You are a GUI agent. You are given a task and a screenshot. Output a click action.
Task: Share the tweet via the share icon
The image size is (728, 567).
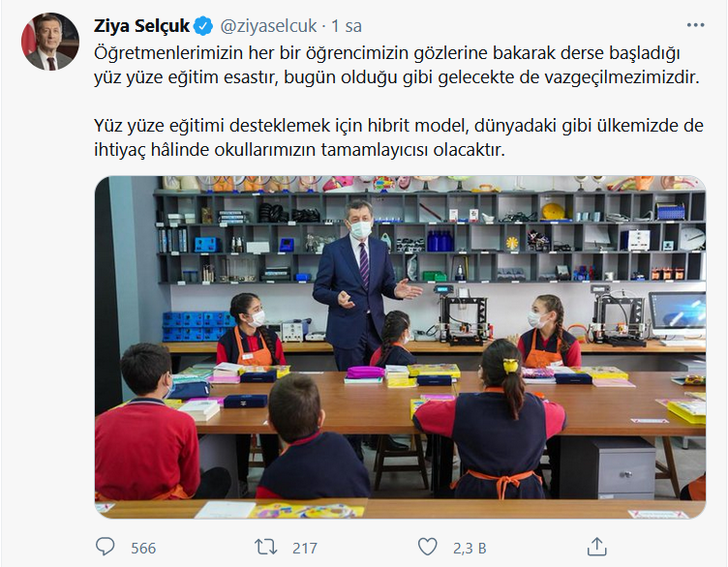click(597, 547)
